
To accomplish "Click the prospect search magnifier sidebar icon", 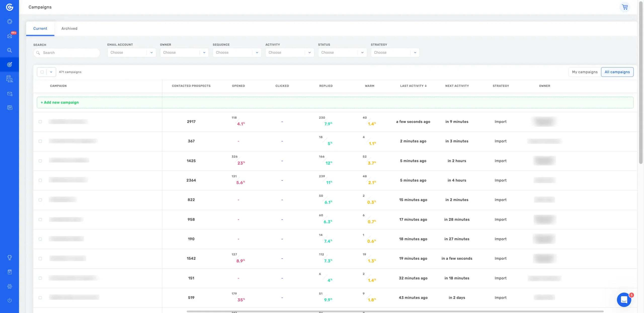I will 10,50.
